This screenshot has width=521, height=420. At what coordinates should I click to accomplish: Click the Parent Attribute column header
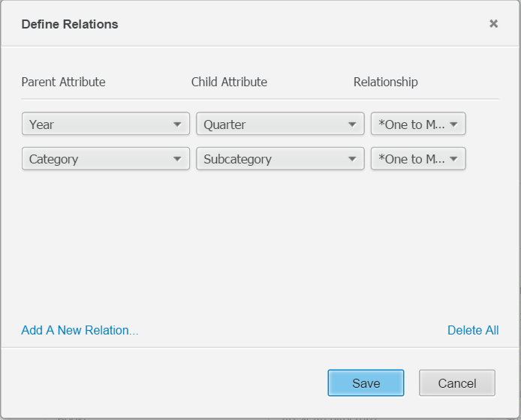point(63,82)
